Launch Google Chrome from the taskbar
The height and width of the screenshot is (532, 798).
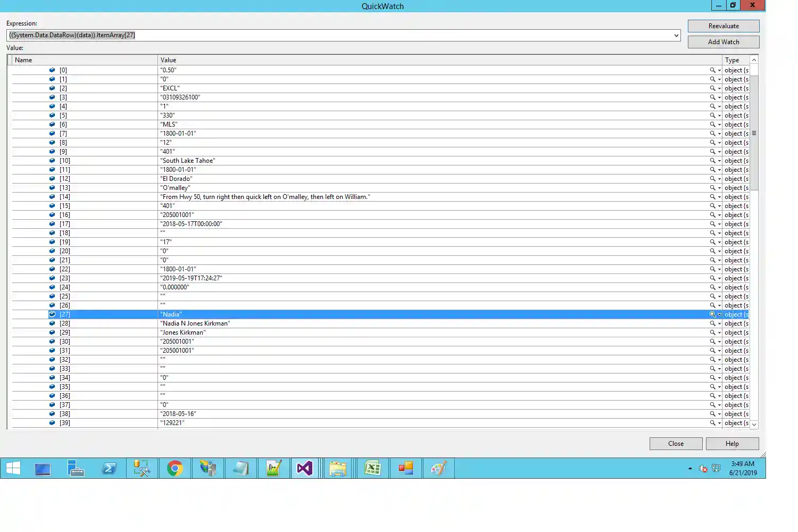click(174, 469)
